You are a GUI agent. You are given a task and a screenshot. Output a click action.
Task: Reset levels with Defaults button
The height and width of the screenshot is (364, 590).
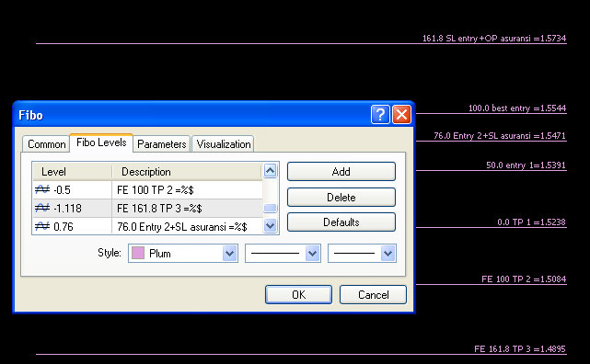[341, 222]
